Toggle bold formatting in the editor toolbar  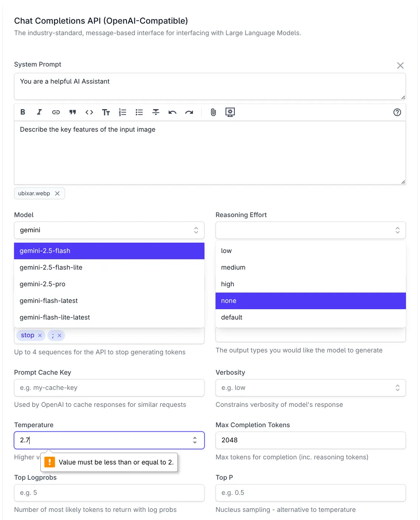[x=23, y=112]
